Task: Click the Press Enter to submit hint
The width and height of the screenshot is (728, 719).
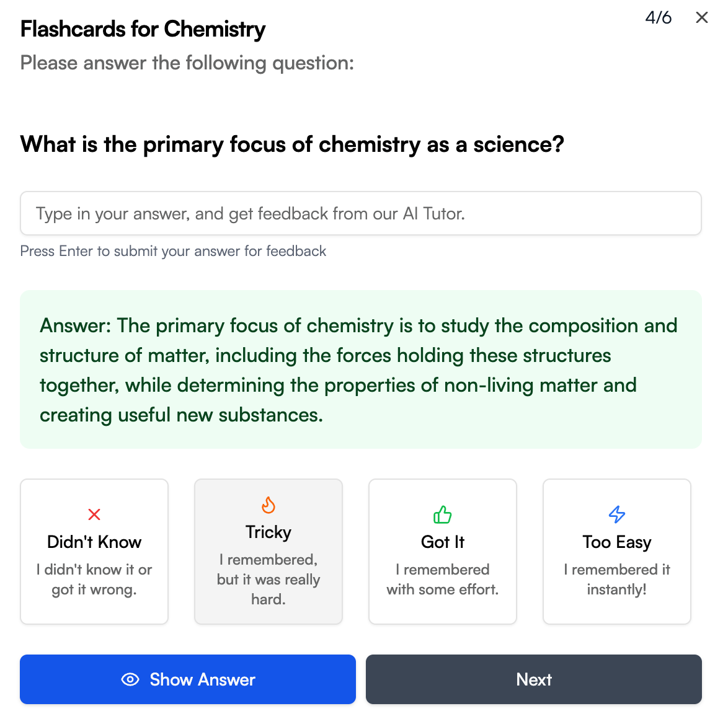Action: (173, 251)
